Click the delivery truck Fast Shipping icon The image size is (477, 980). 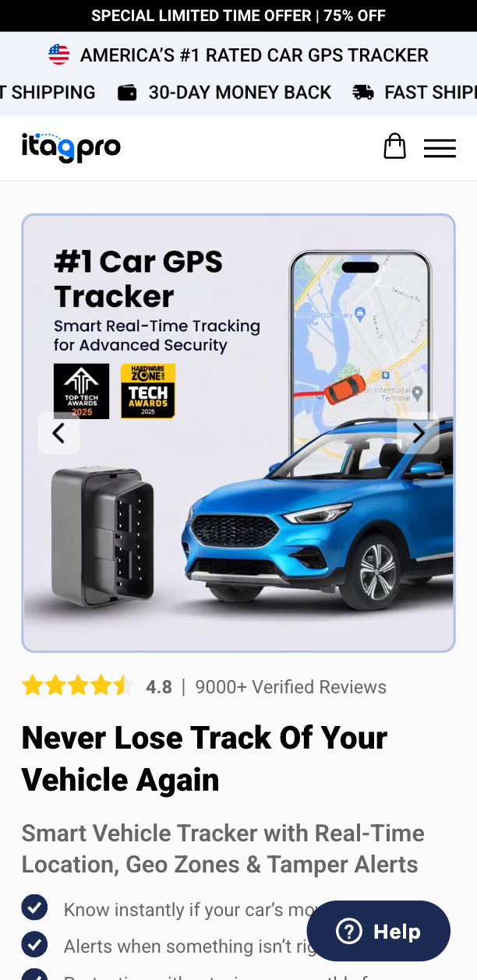coord(362,93)
